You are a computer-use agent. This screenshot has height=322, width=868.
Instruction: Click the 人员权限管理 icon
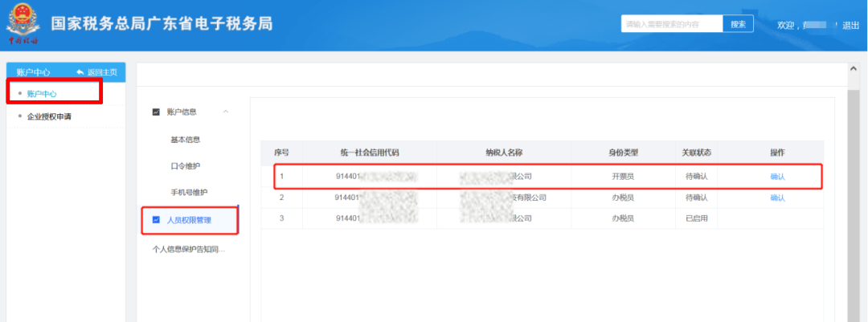coord(156,220)
